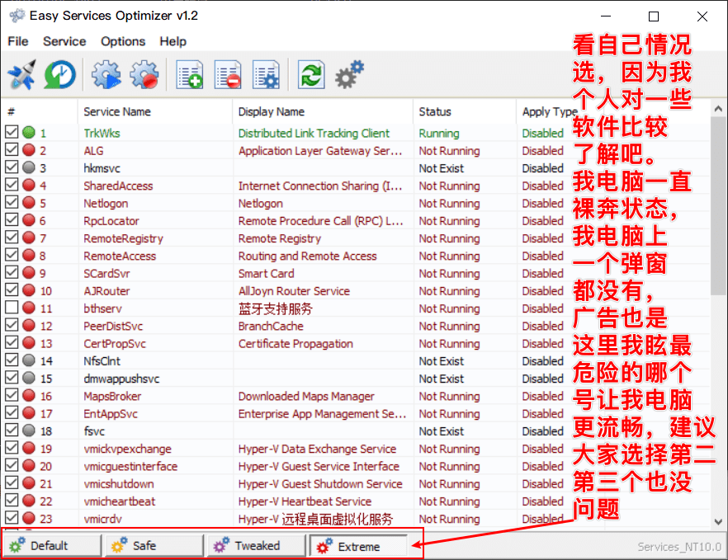Open the Service menu
The width and height of the screenshot is (728, 560).
[64, 41]
